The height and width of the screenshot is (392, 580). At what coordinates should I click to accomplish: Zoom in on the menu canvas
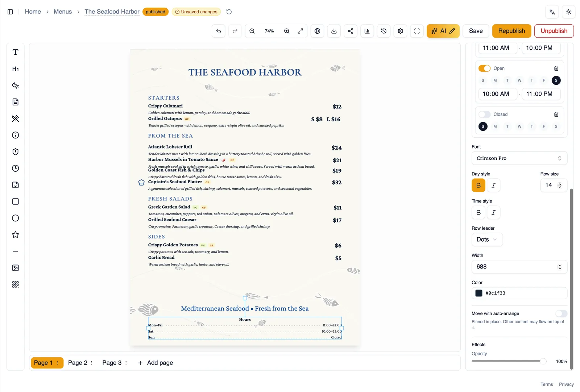[x=287, y=31]
